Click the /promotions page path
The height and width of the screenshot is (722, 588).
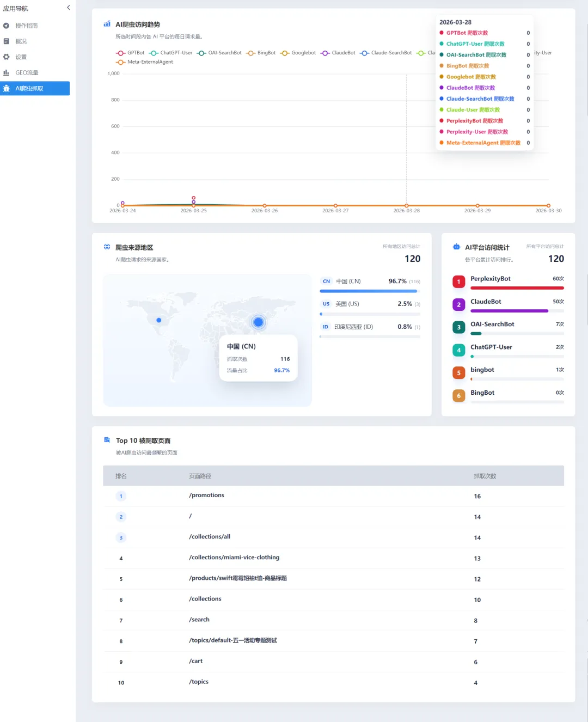(207, 495)
